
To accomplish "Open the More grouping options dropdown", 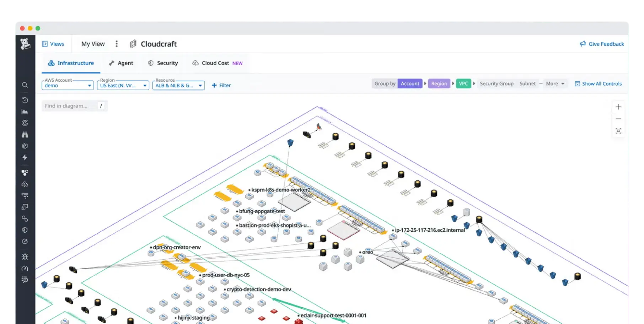I will pos(555,84).
